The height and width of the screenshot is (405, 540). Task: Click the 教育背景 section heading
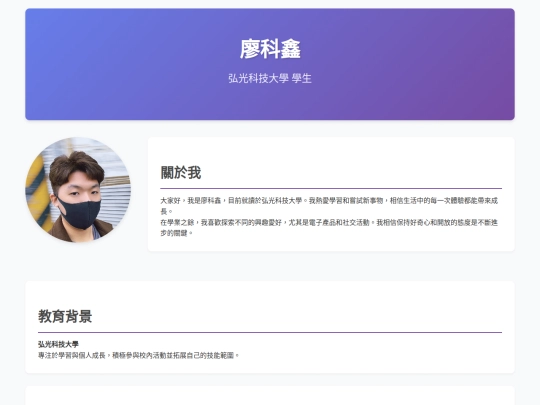click(x=65, y=316)
